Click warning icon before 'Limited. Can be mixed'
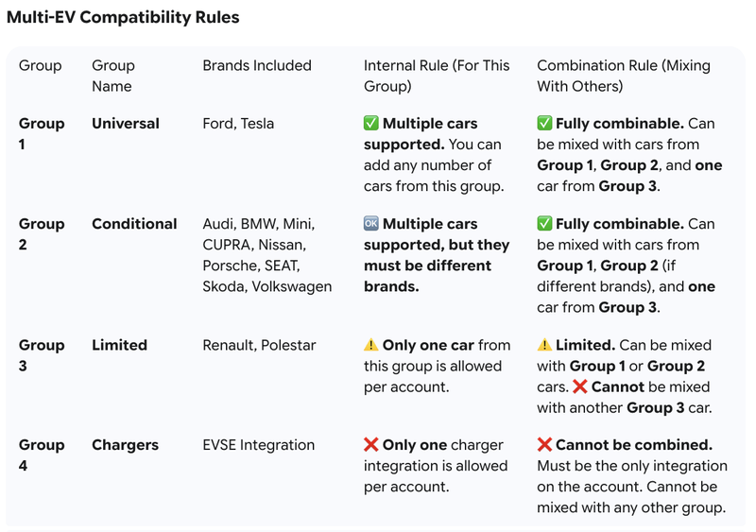Screen dimensions: 756x532 coord(544,345)
